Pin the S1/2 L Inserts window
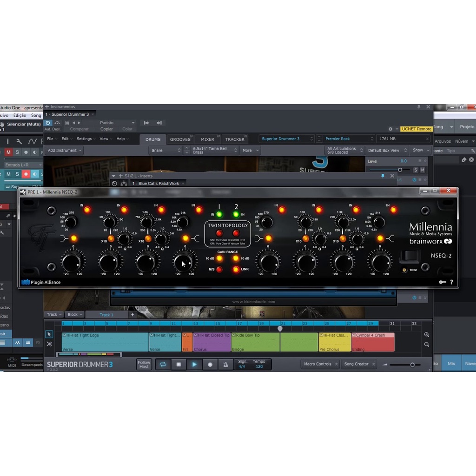476x476 pixels. point(383,176)
